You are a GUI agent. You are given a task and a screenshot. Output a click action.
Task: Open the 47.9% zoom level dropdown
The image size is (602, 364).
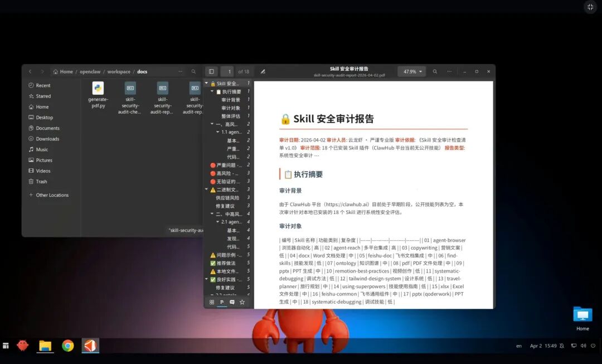tap(411, 71)
